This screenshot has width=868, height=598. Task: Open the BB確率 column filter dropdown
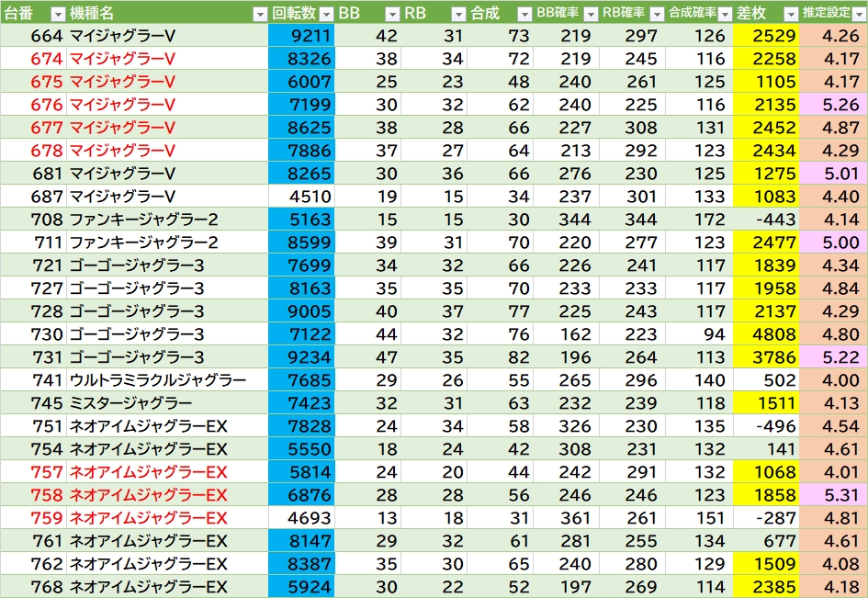coord(591,15)
